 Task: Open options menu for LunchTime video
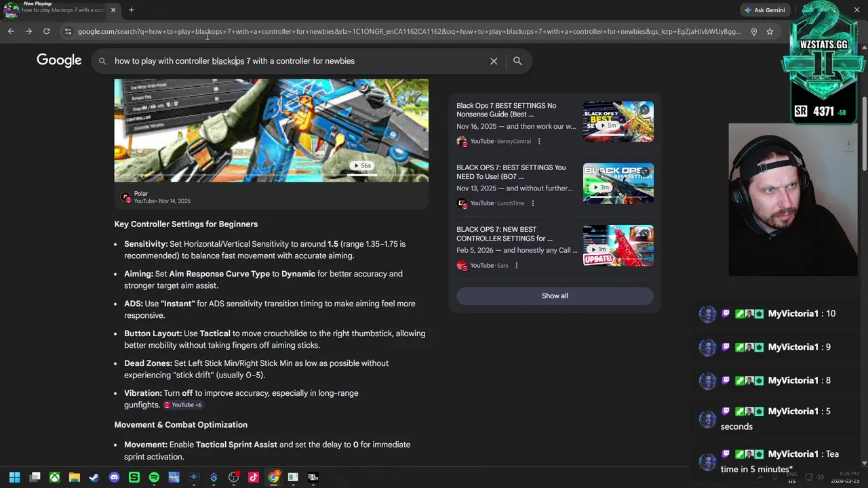532,203
